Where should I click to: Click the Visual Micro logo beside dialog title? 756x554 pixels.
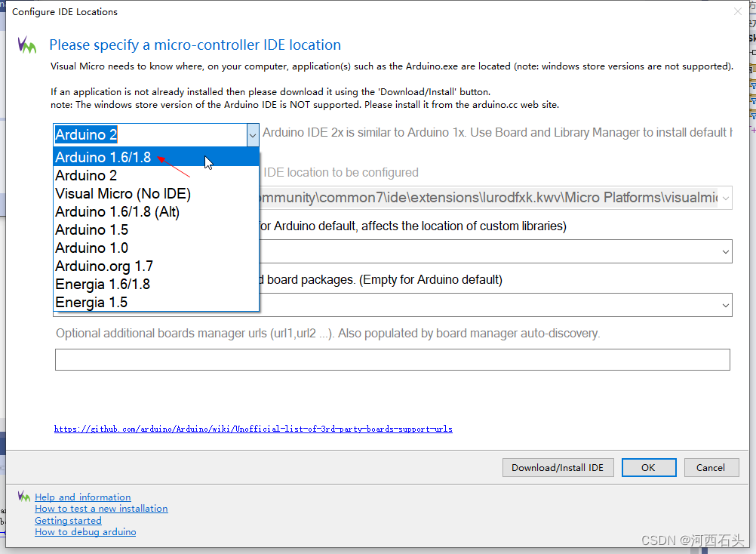pos(27,45)
